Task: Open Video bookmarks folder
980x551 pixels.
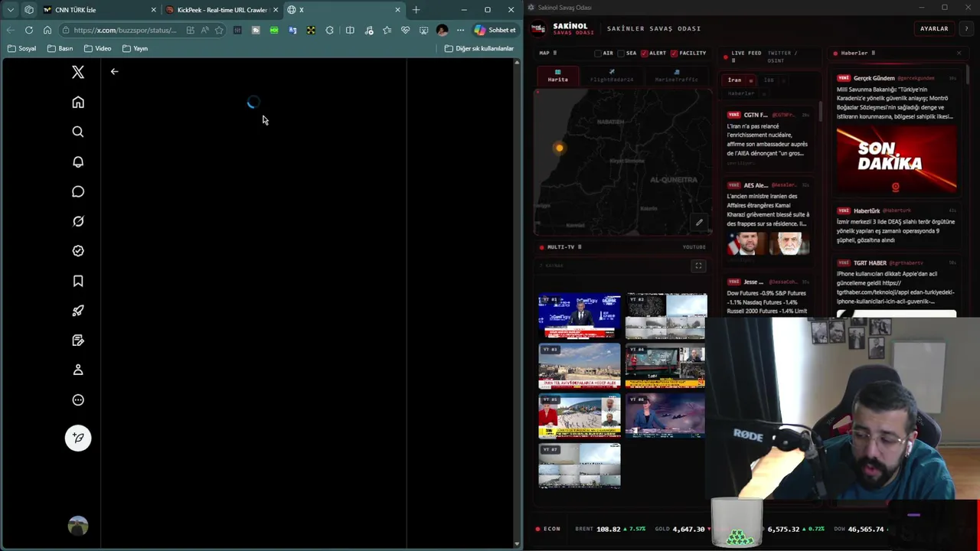Action: [97, 48]
